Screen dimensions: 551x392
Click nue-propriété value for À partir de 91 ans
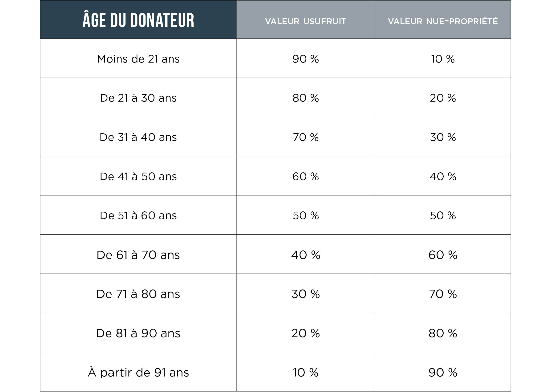click(x=443, y=372)
